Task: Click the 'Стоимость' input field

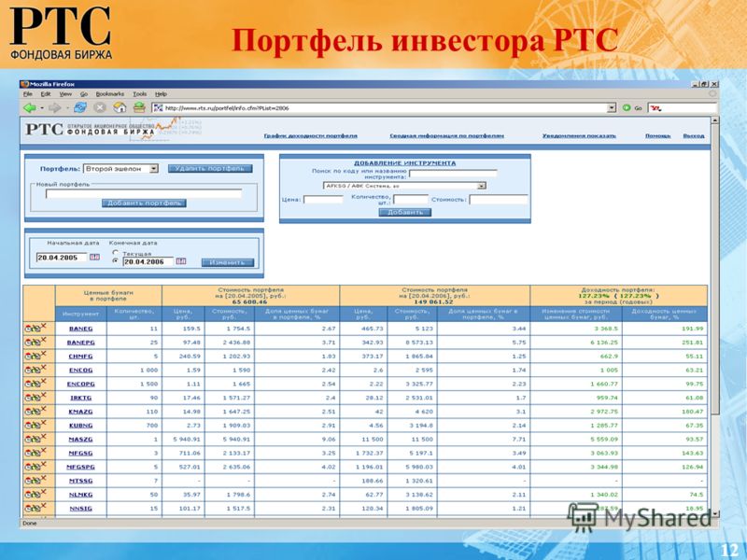Action: tap(499, 200)
